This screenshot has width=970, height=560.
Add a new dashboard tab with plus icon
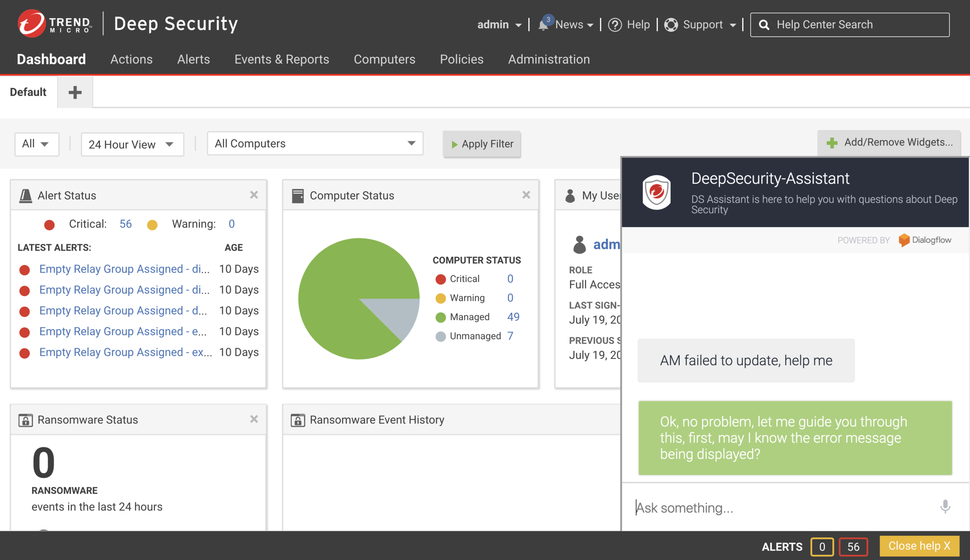pyautogui.click(x=75, y=92)
